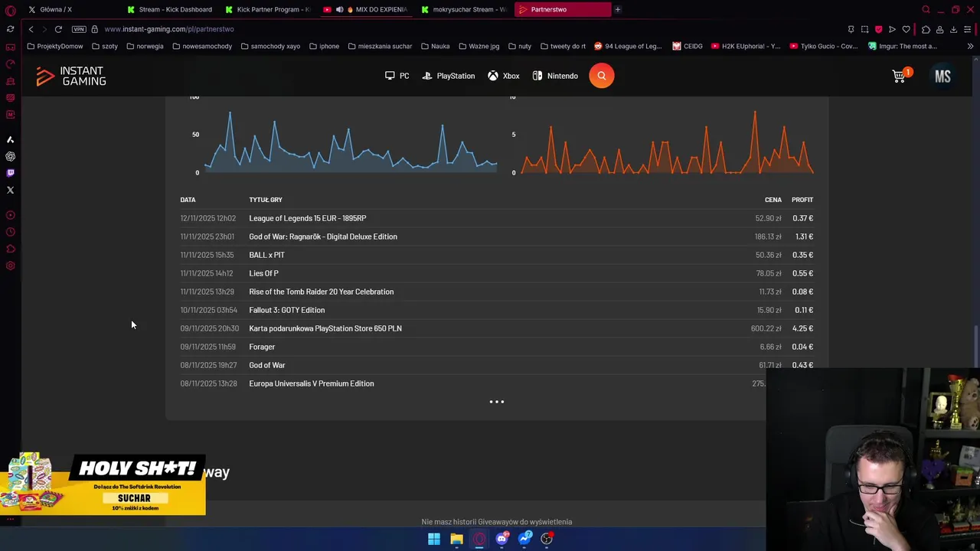Image resolution: width=980 pixels, height=551 pixels.
Task: Open God of War: Ragnarök Digital Deluxe row
Action: pyautogui.click(x=497, y=236)
